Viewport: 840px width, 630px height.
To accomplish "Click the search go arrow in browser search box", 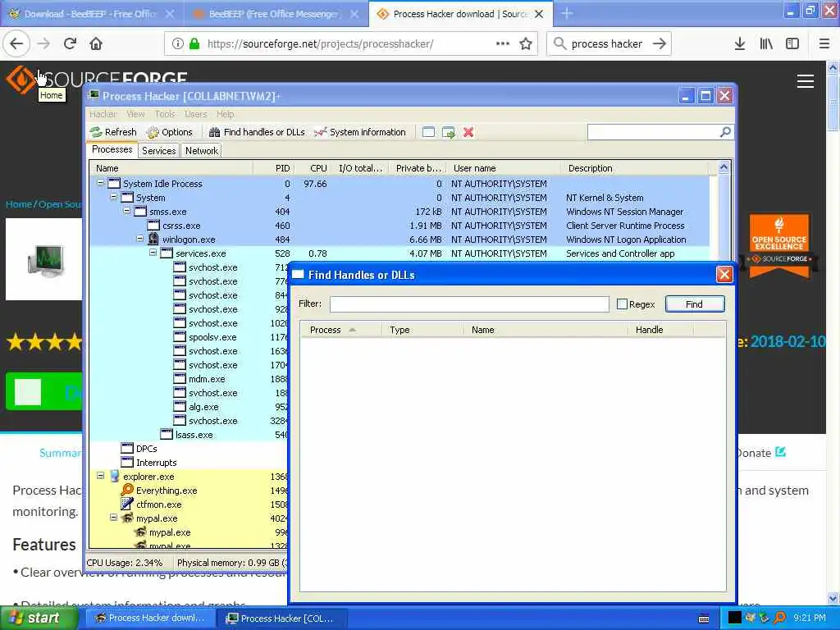I will tap(659, 43).
